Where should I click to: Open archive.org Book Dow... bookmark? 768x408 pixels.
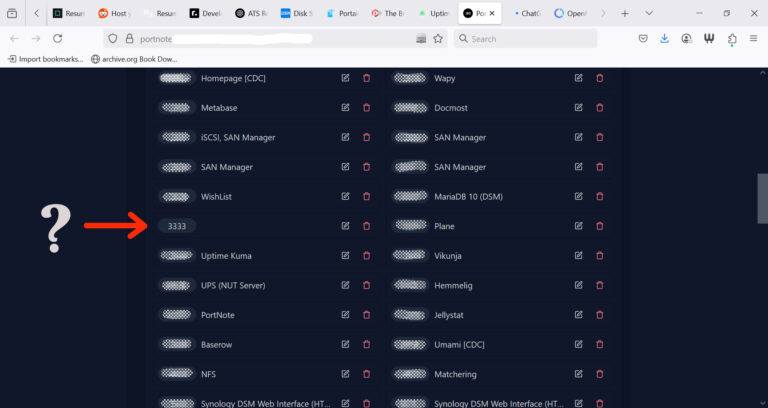click(x=134, y=59)
